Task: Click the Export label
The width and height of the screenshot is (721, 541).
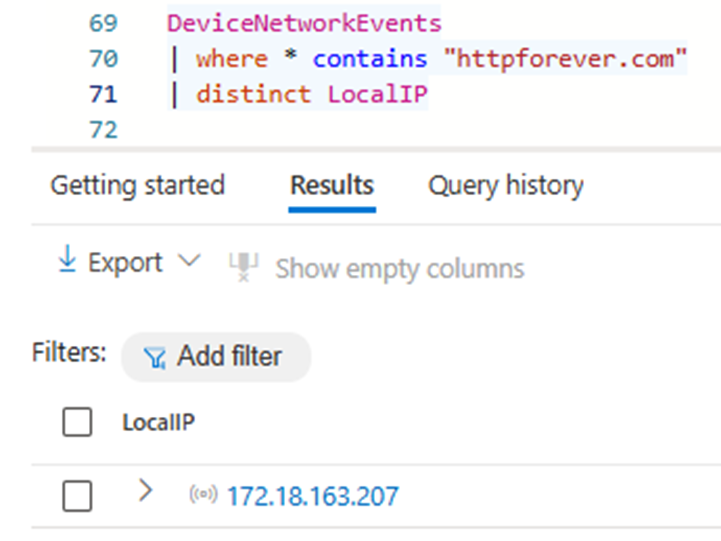Action: click(x=125, y=262)
